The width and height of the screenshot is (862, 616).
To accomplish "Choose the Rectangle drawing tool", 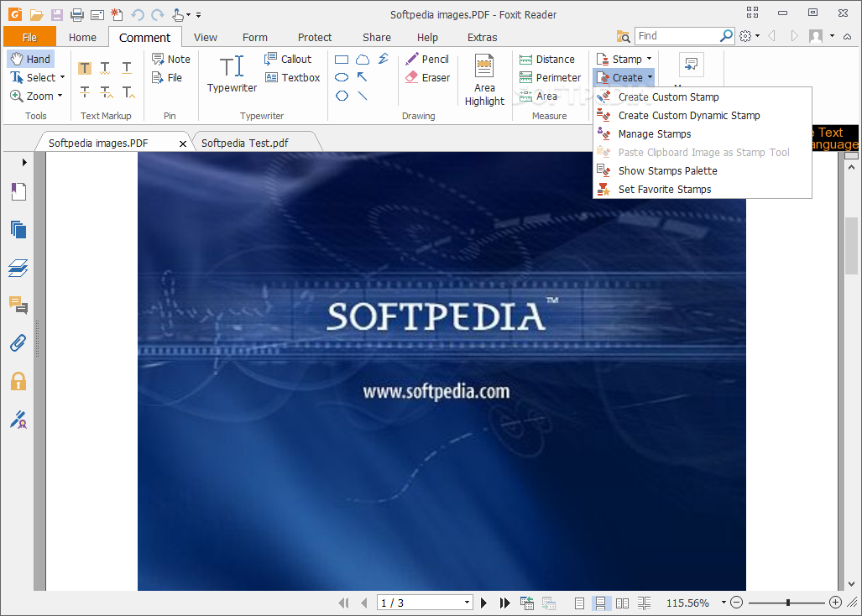I will (342, 60).
